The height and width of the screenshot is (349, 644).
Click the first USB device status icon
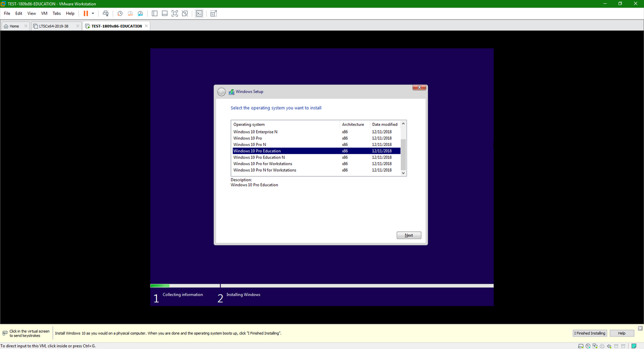click(x=617, y=346)
